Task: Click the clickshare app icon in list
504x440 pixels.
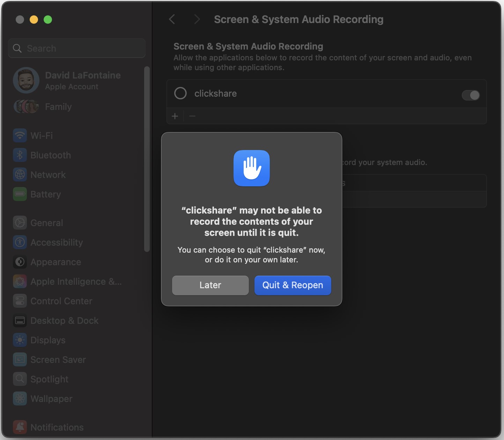Action: point(180,93)
